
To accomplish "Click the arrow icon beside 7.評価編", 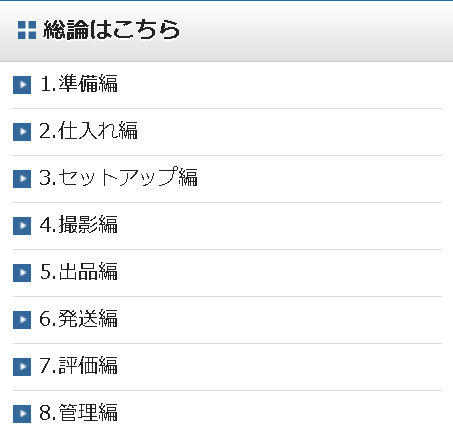I will pyautogui.click(x=22, y=367).
